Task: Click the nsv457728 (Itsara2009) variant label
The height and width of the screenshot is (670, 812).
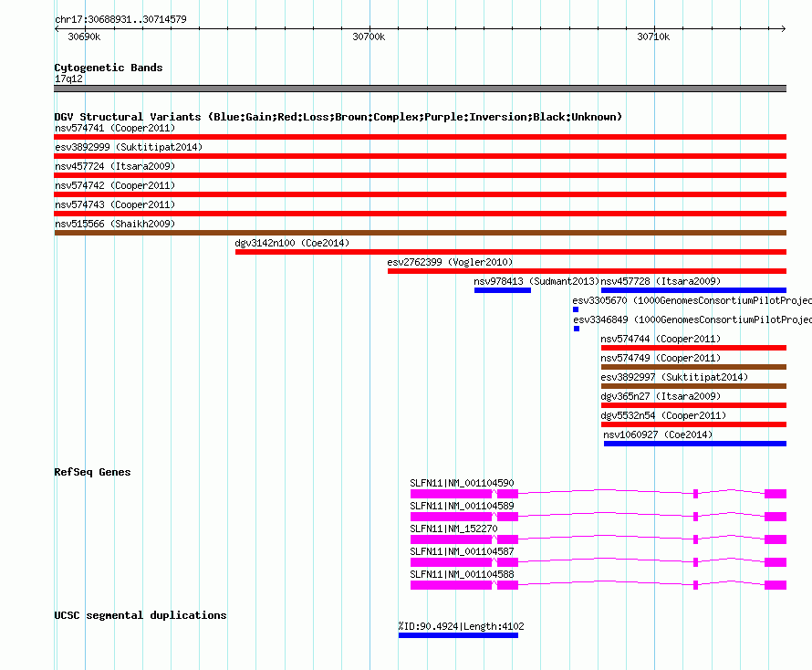Action: click(x=661, y=281)
